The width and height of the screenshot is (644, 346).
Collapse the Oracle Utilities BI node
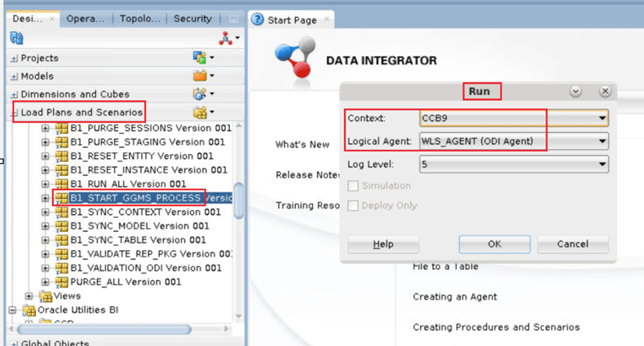[12, 310]
